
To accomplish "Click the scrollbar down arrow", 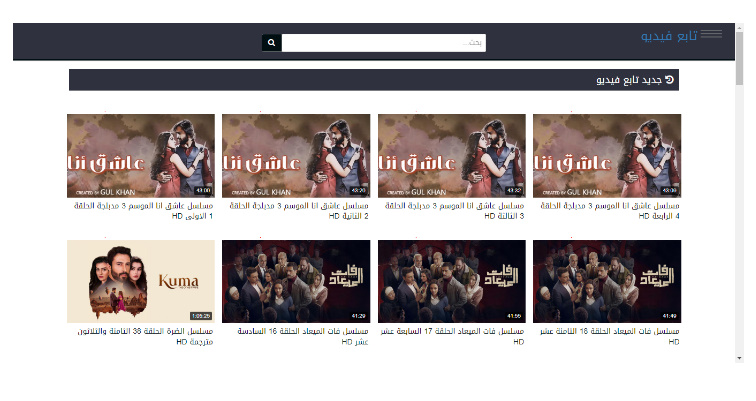I will 740,356.
